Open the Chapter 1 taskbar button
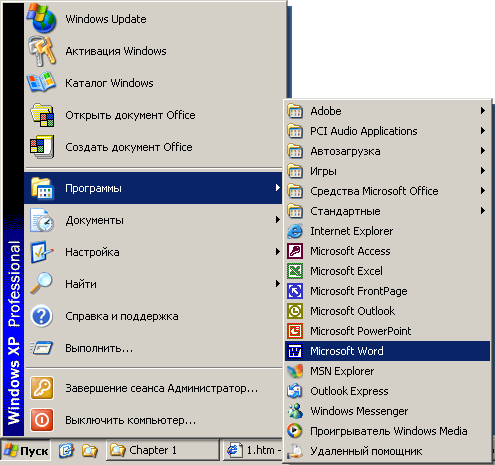Screen dimensions: 495x465 (x=163, y=450)
